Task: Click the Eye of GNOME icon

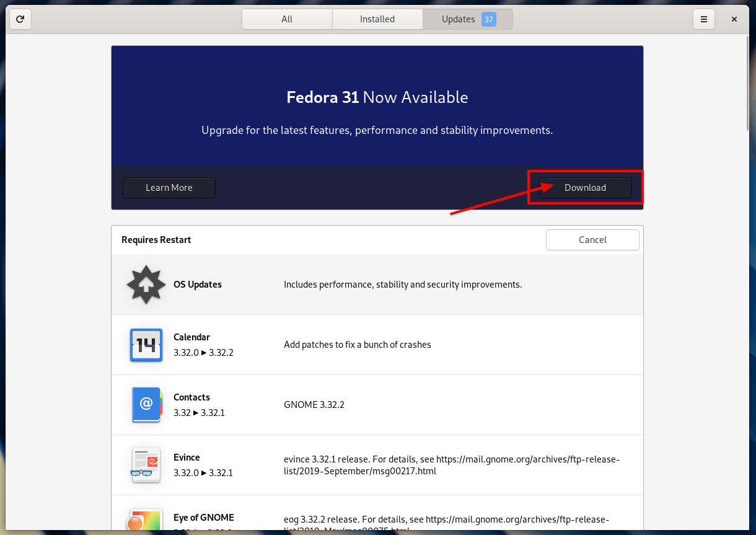Action: pyautogui.click(x=146, y=521)
